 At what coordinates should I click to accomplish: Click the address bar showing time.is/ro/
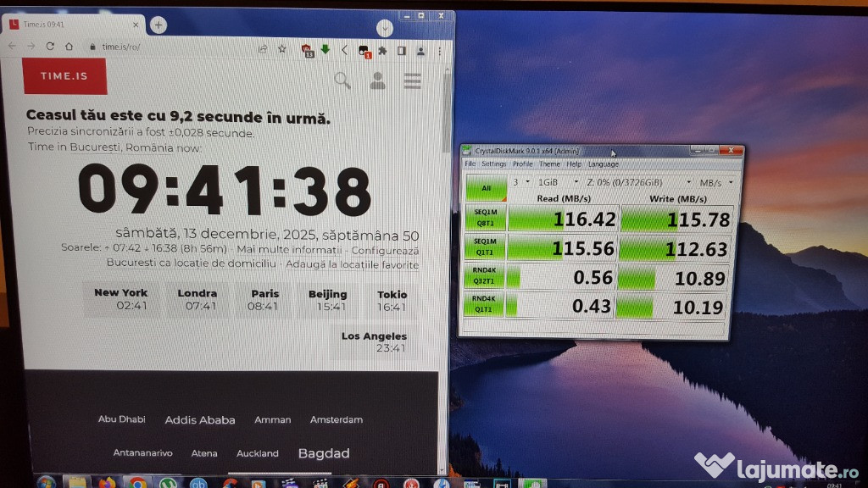[x=170, y=47]
